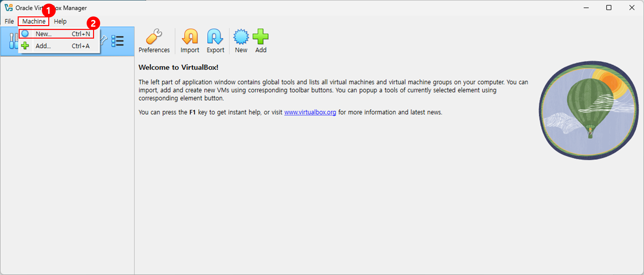Open the Help menu
This screenshot has height=275, width=644.
[x=60, y=21]
